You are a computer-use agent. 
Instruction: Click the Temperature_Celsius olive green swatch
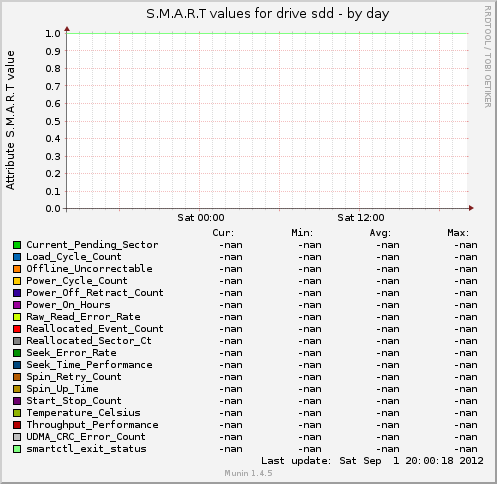tap(17, 413)
